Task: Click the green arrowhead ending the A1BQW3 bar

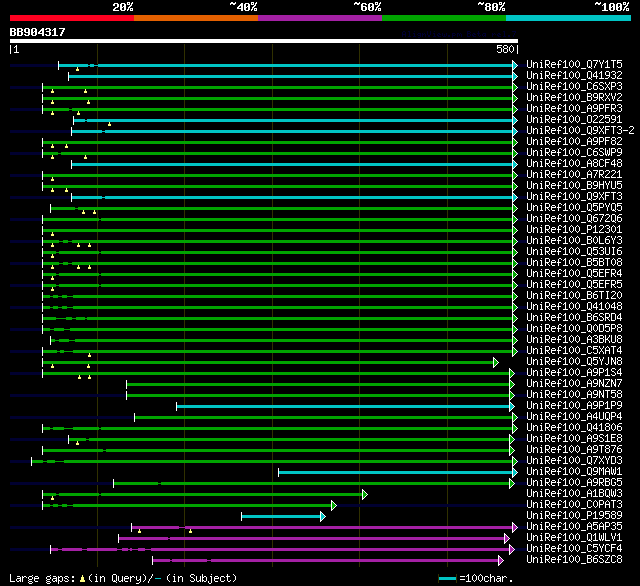Action: [x=365, y=495]
